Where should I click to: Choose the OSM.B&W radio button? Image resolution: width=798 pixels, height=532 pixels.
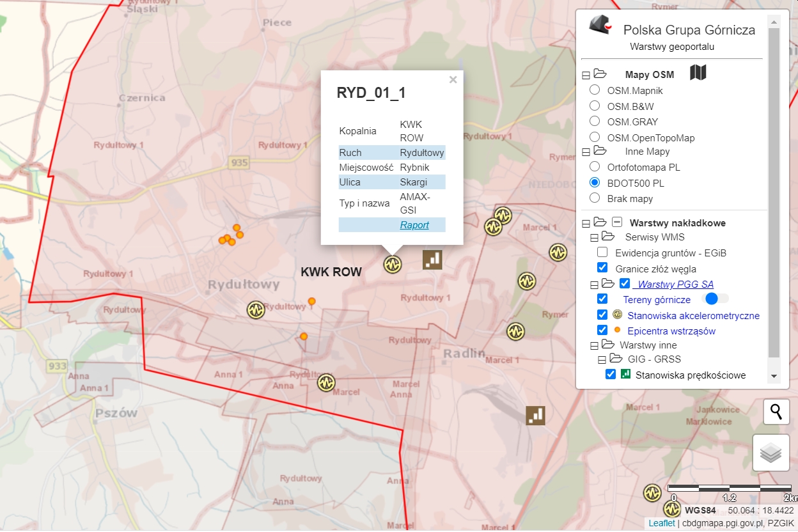[595, 106]
